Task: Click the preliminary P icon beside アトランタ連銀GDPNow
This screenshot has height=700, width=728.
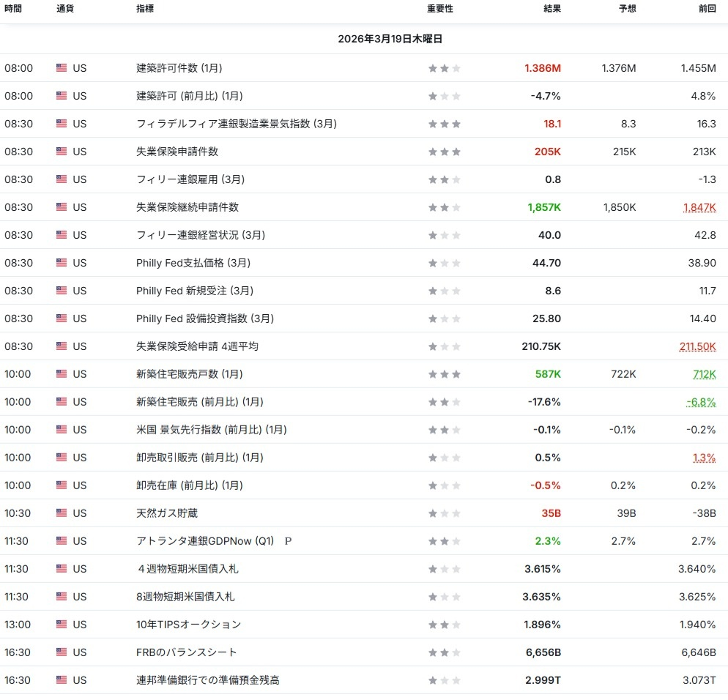Action: coord(288,541)
